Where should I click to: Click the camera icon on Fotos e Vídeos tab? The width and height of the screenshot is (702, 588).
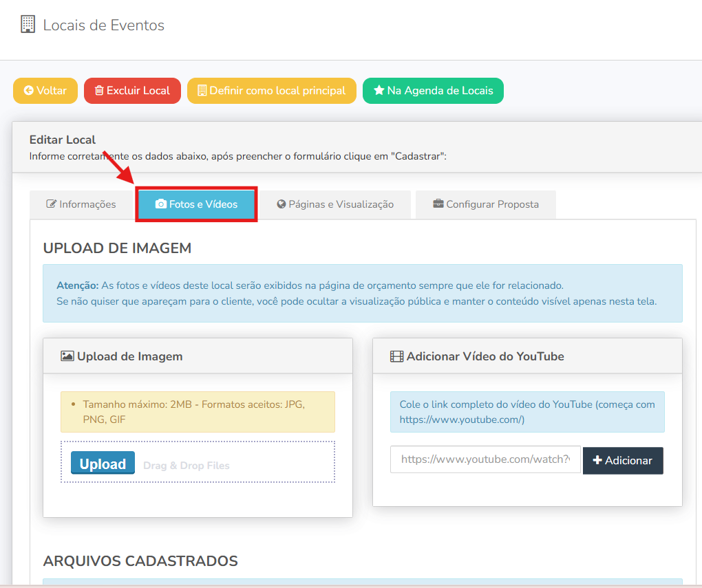point(161,204)
